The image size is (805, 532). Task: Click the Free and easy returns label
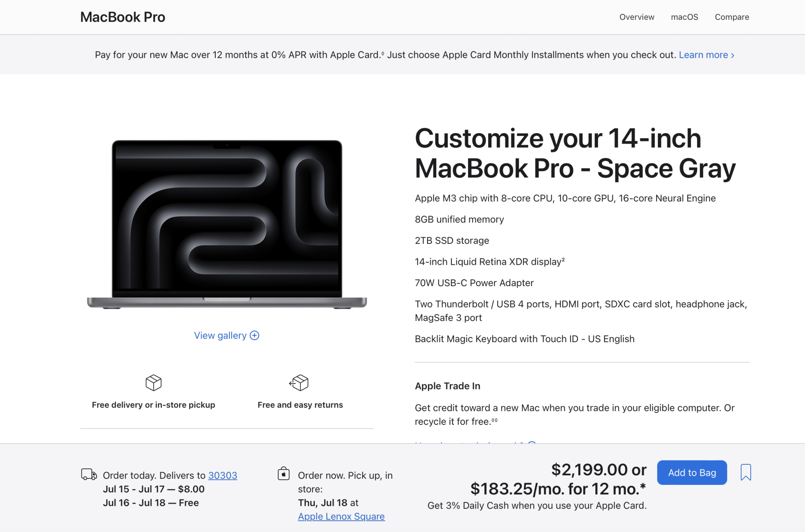tap(300, 405)
